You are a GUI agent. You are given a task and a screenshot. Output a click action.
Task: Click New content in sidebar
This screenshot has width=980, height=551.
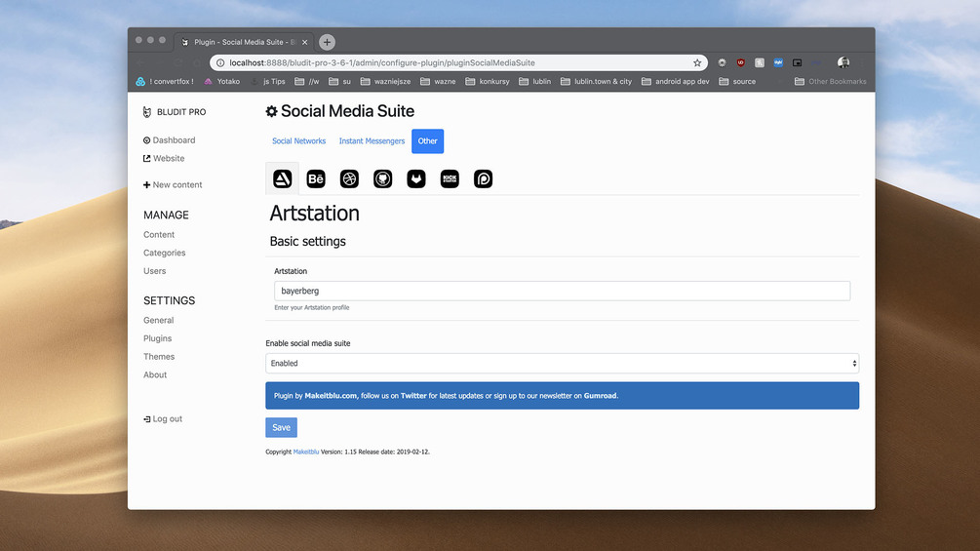click(173, 185)
